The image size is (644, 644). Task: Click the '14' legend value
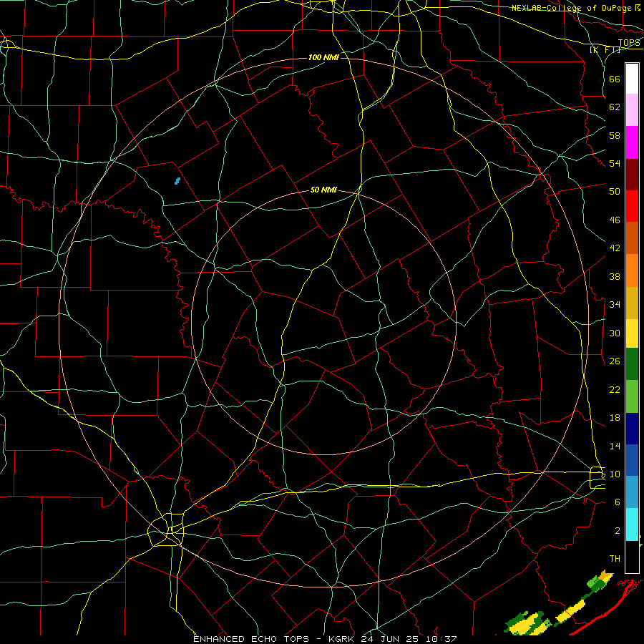[x=615, y=446]
